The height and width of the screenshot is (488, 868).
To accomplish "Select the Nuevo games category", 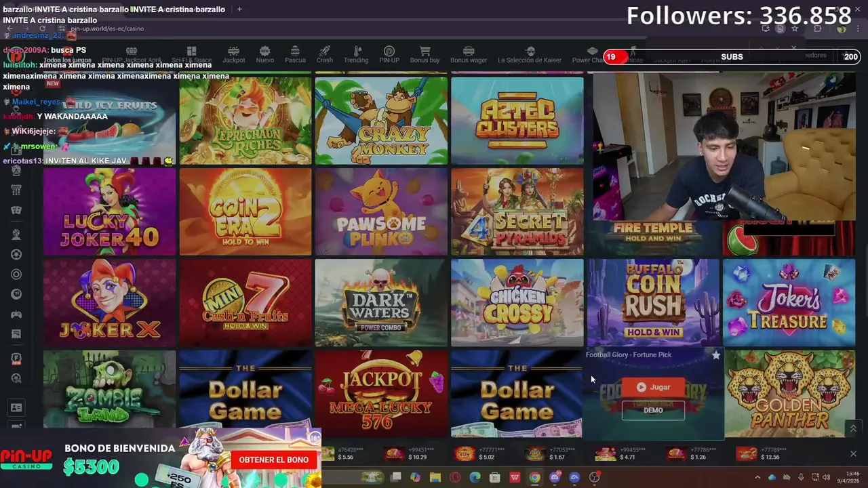I will (264, 55).
